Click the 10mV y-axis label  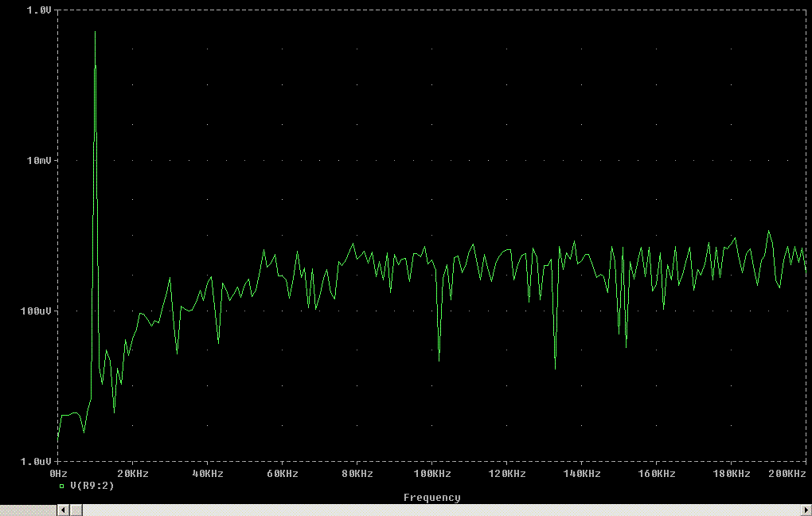[x=39, y=161]
